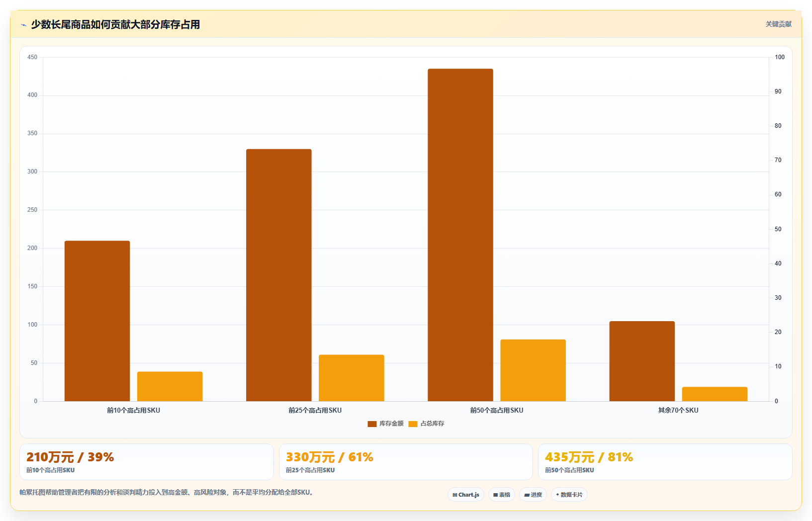Click the small icon before the chart title
Image resolution: width=812 pixels, height=521 pixels.
click(x=23, y=25)
